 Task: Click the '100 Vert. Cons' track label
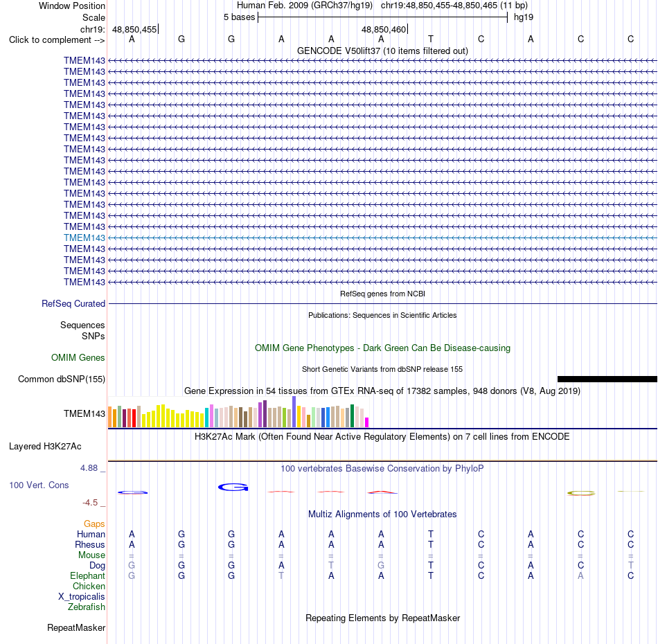(39, 485)
